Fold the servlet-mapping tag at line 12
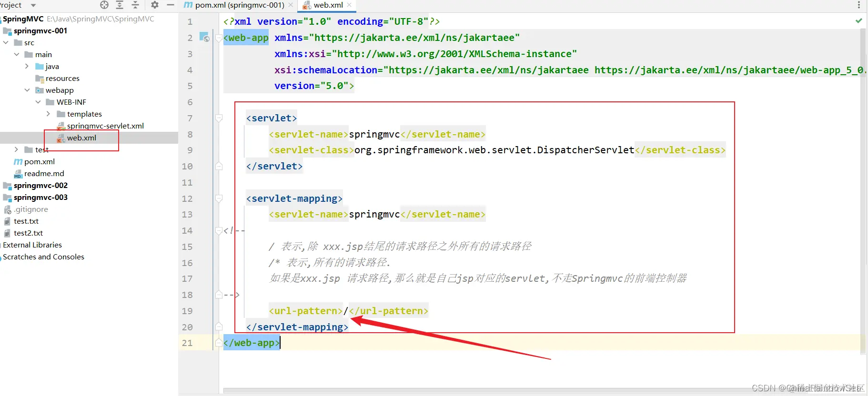This screenshot has width=868, height=396. (x=219, y=198)
